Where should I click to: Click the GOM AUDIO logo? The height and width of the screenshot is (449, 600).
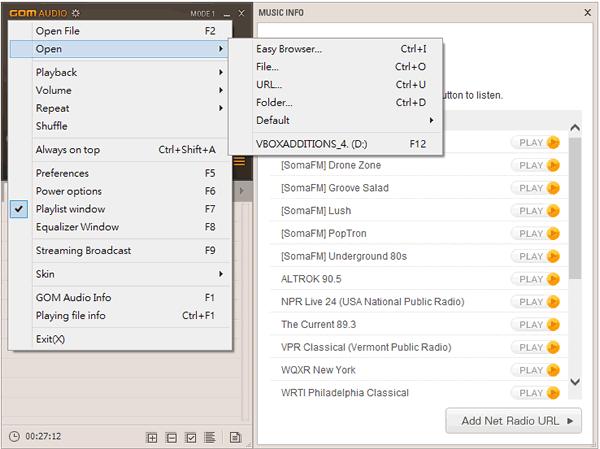[x=38, y=13]
